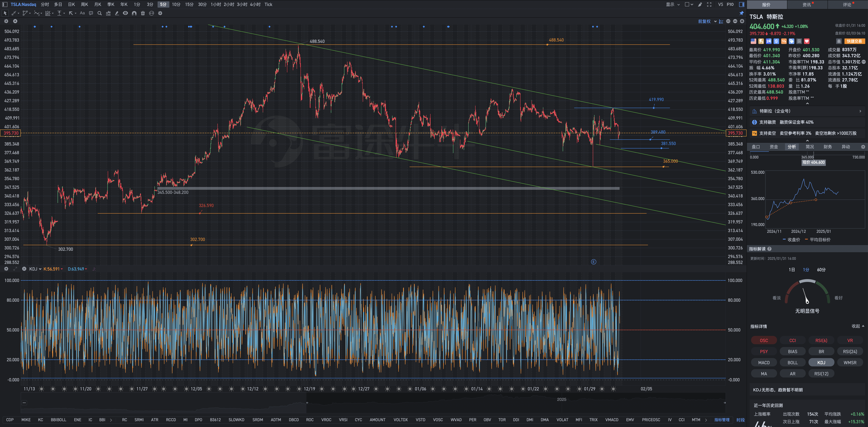The height and width of the screenshot is (427, 868).
Task: Open the layout square dropdown
Action: tap(689, 4)
